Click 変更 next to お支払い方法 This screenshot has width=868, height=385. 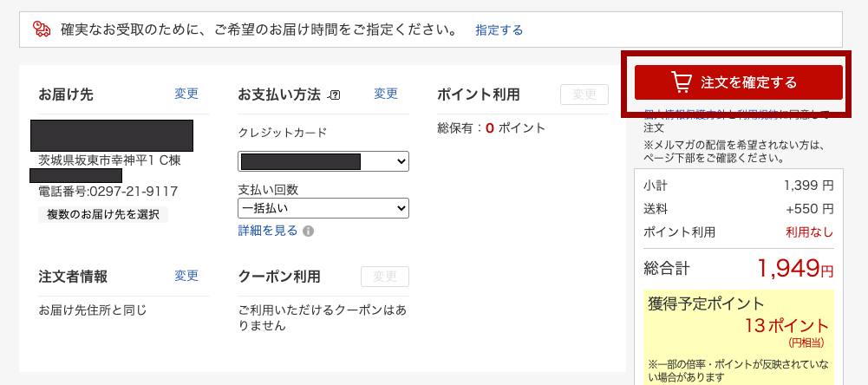pos(386,94)
